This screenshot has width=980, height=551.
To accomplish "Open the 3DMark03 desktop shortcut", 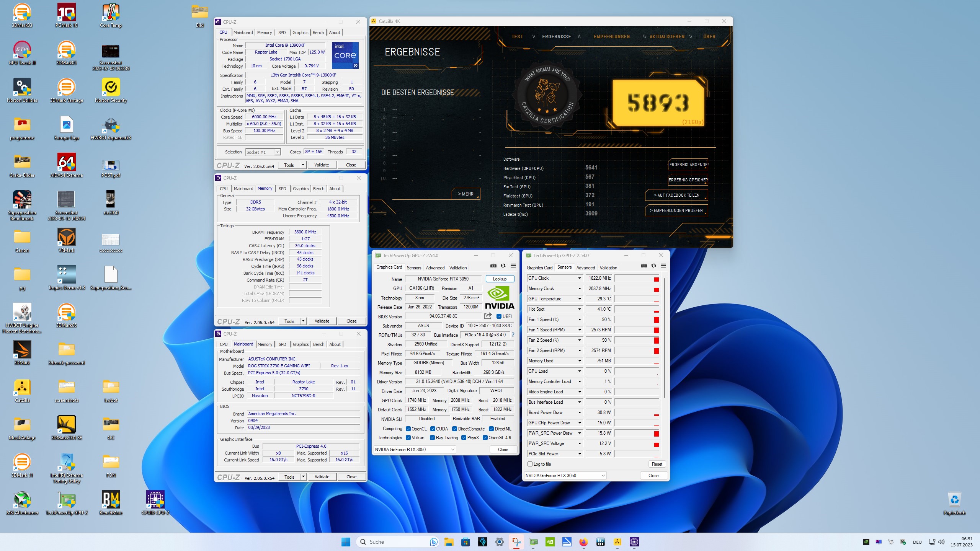I will tap(22, 16).
